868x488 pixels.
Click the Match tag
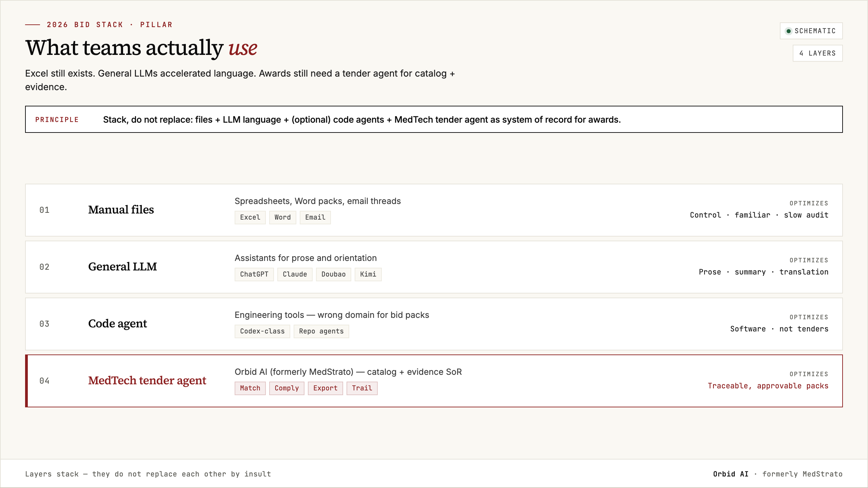250,388
